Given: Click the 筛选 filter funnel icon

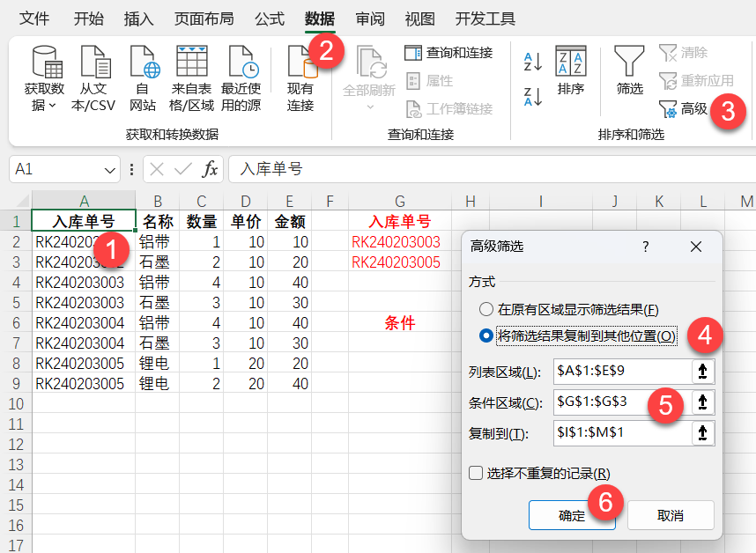Looking at the screenshot, I should [629, 63].
